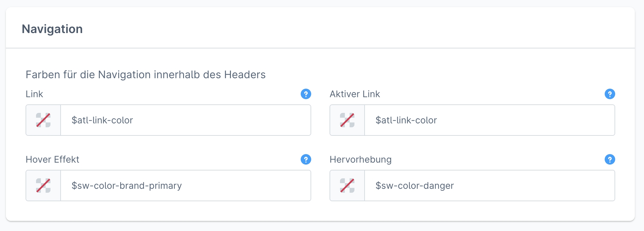Screen dimensions: 644x231
Task: Open color picker for Aktiver Link
Action: pyautogui.click(x=347, y=120)
